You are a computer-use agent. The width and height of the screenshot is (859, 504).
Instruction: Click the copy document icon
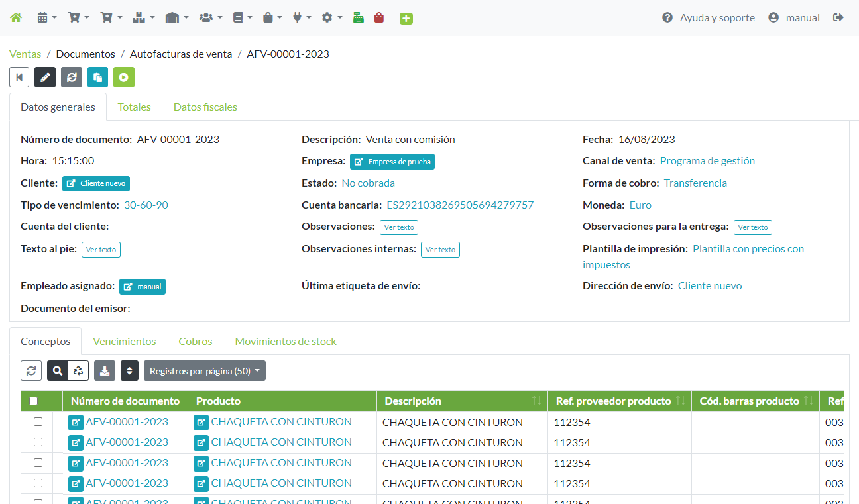click(x=97, y=77)
